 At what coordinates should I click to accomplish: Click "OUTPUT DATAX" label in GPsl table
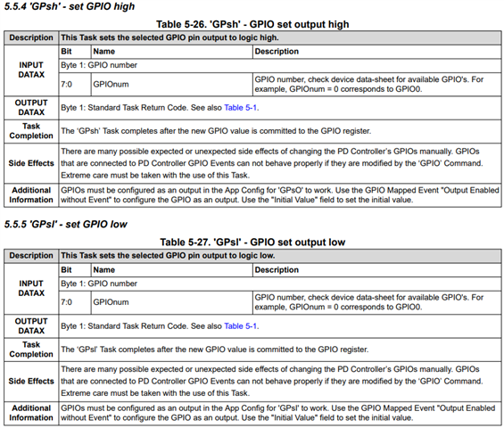tap(31, 326)
